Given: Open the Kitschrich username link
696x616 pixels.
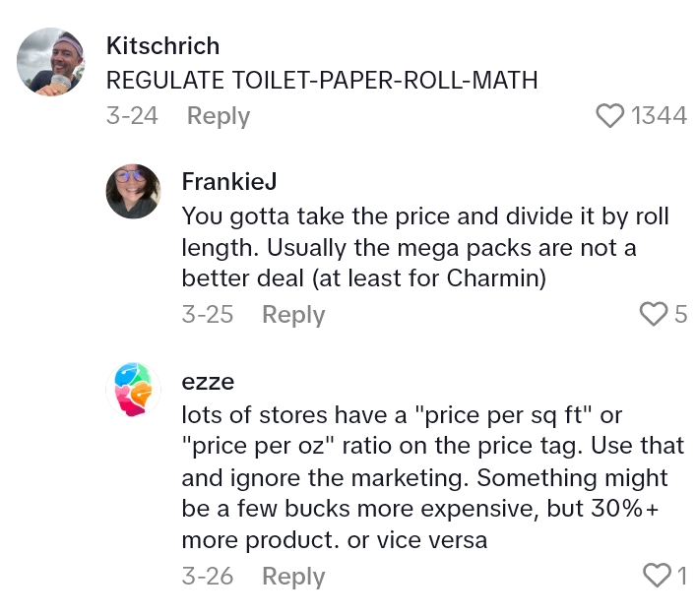Looking at the screenshot, I should pos(162,46).
